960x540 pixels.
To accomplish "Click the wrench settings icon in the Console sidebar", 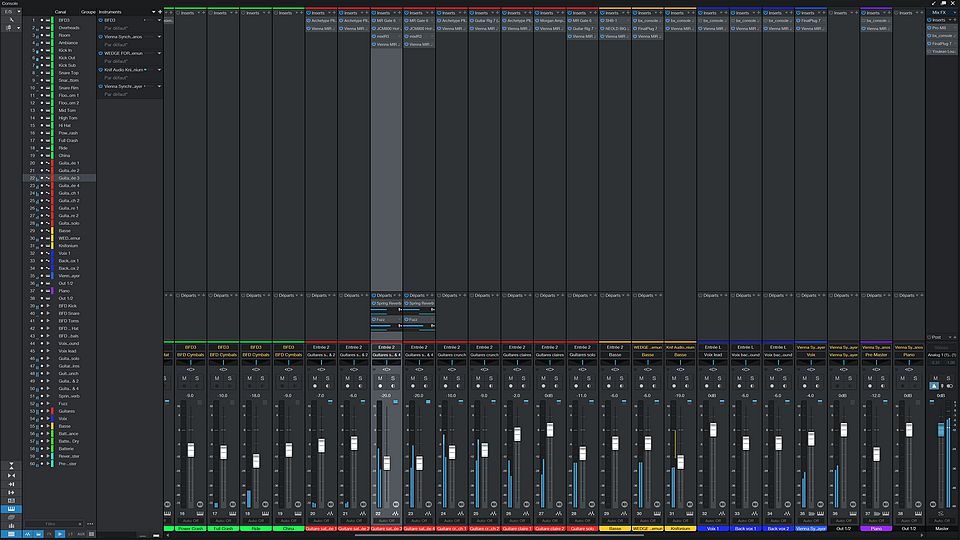I will (9, 20).
